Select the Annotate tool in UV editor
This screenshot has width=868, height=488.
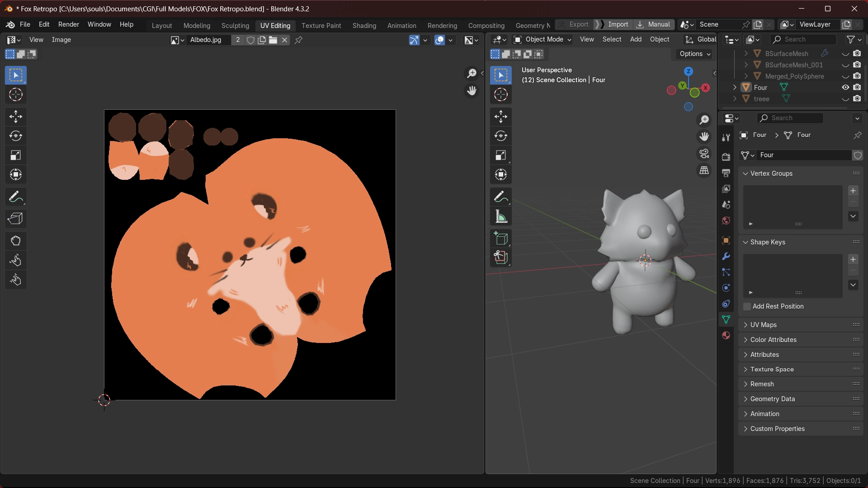pyautogui.click(x=15, y=197)
